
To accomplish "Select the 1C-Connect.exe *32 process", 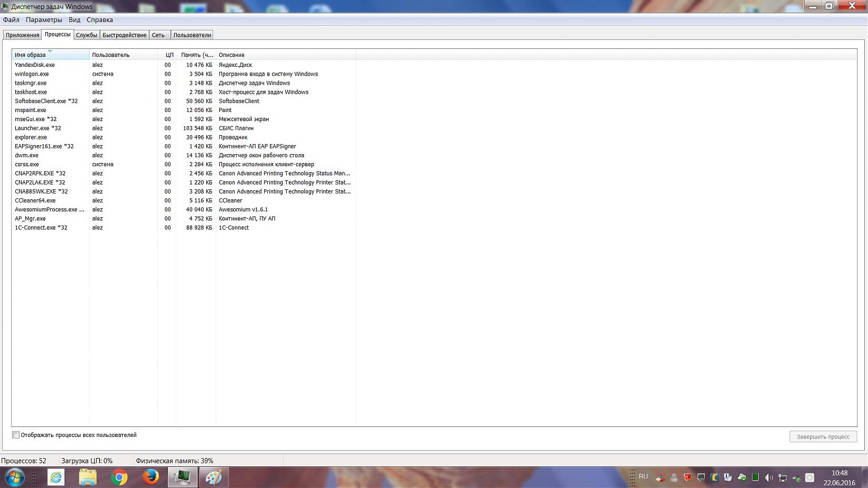I will 184,228.
